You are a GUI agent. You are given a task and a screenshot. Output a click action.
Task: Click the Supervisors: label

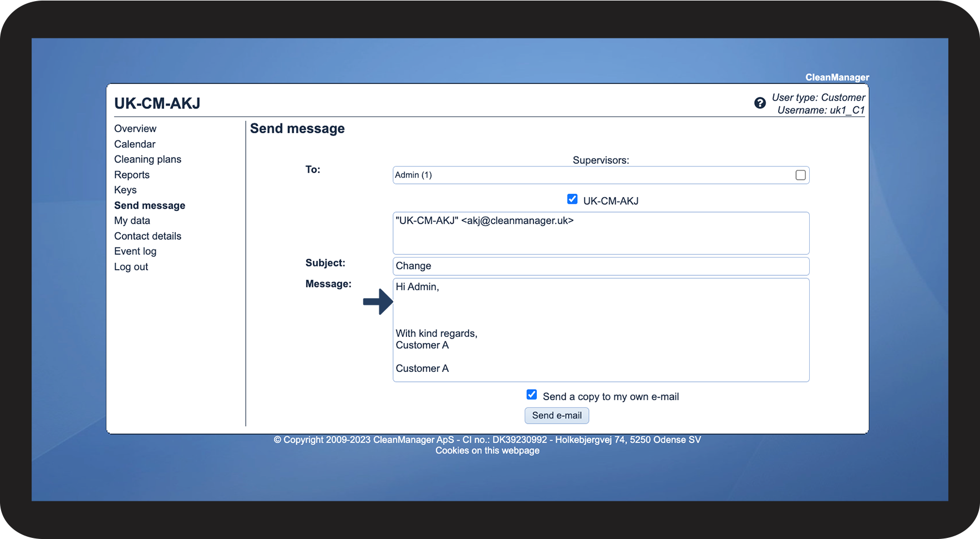pos(601,160)
